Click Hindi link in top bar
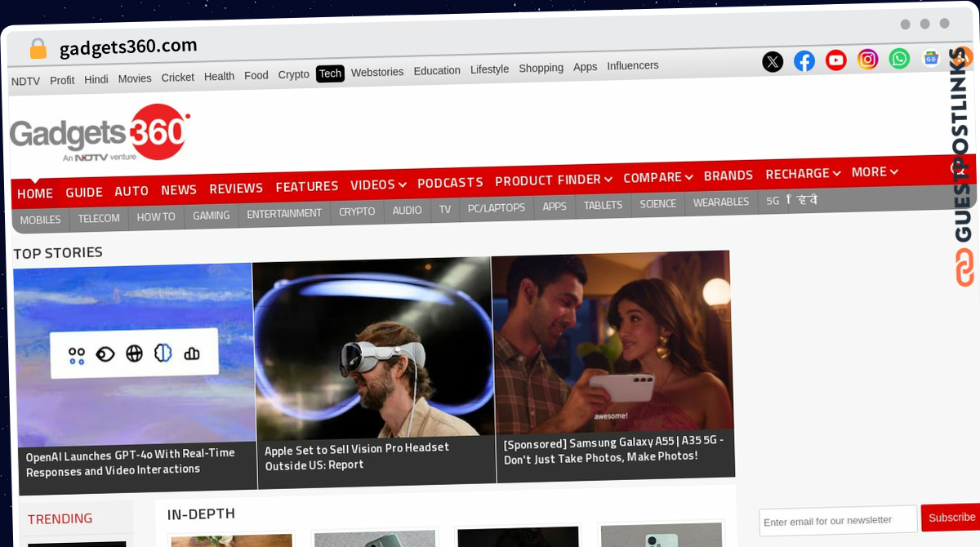Screen dimensions: 980x547 [x=96, y=79]
